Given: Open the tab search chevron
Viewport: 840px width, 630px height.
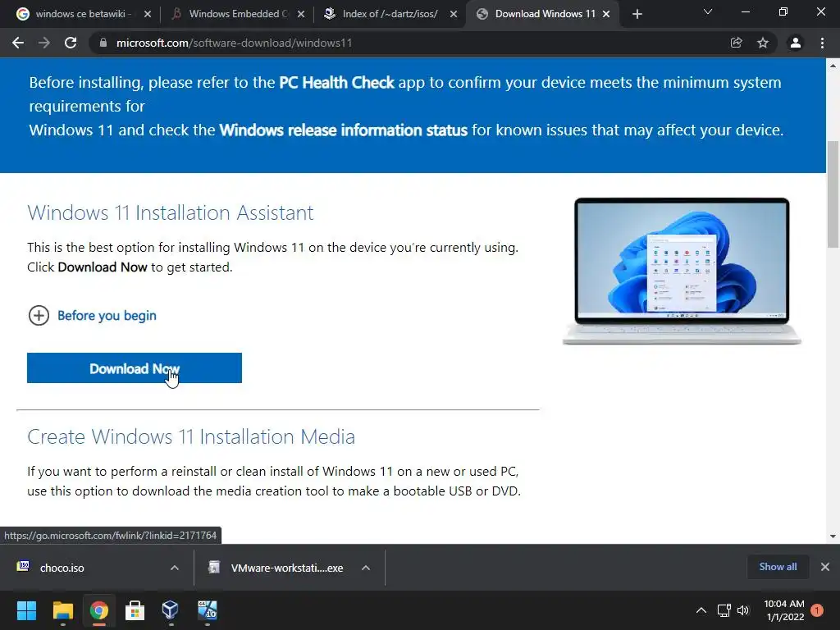Looking at the screenshot, I should pyautogui.click(x=708, y=11).
